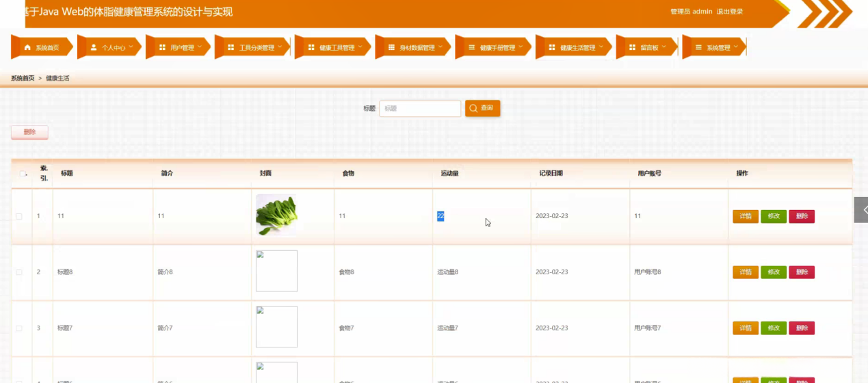Click the 食物8 cell
The height and width of the screenshot is (383, 868).
[346, 272]
